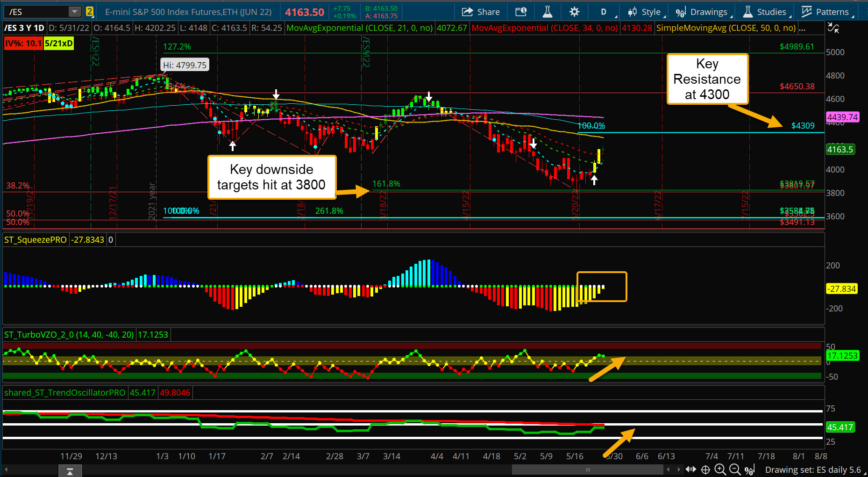This screenshot has width=868, height=477.
Task: Click the zoom in magnifier icon
Action: tap(720, 470)
